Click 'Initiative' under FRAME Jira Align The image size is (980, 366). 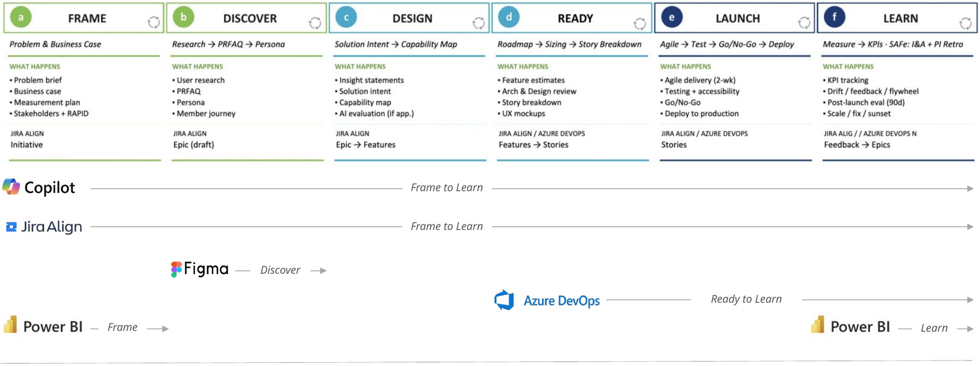coord(27,145)
